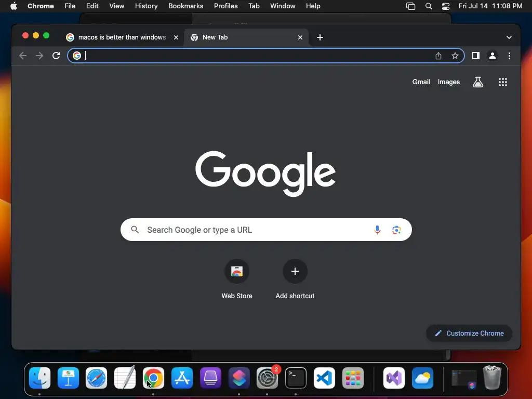Click Customize Chrome button
Screen dimensions: 532x399
[469, 333]
